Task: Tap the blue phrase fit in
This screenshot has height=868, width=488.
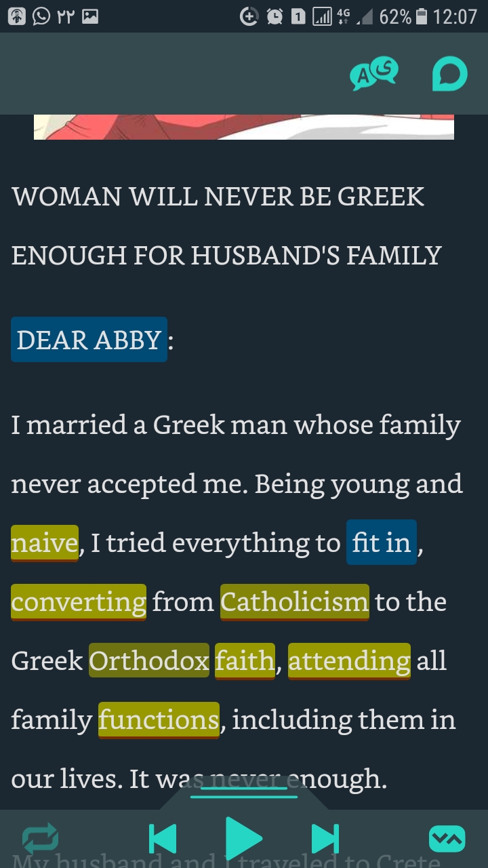Action: (382, 542)
